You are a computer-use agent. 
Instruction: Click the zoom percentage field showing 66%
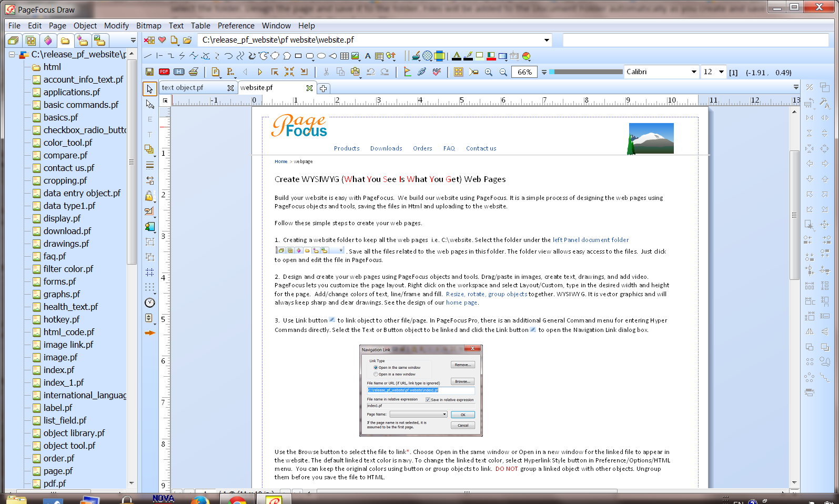524,72
